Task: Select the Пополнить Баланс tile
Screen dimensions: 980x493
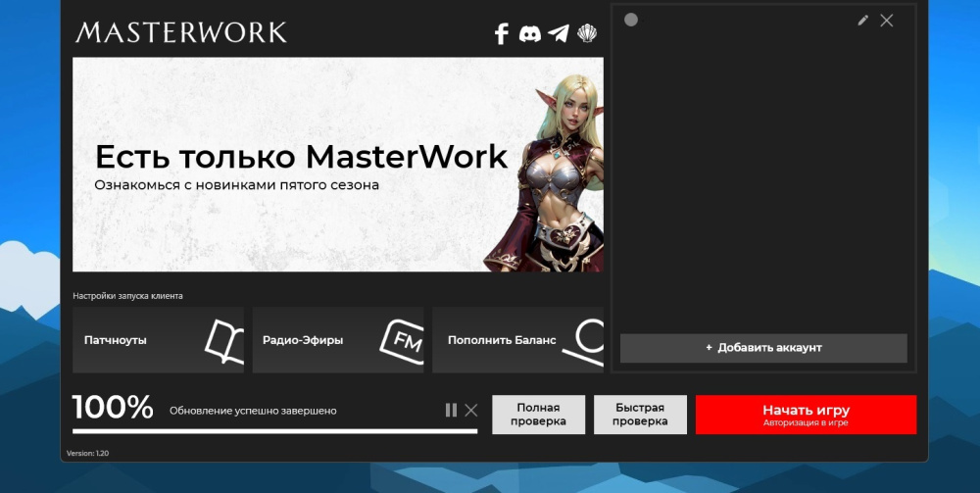Action: pos(502,340)
